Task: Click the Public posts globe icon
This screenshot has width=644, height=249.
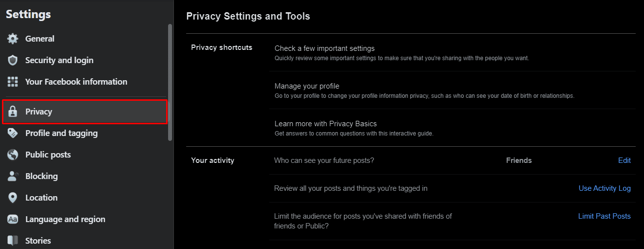Action: pyautogui.click(x=13, y=155)
